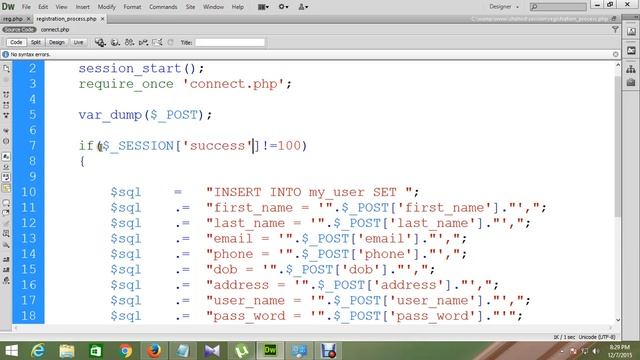Viewport: 640px width, 360px height.
Task: Click the code editor scroll up arrow
Action: point(618,65)
